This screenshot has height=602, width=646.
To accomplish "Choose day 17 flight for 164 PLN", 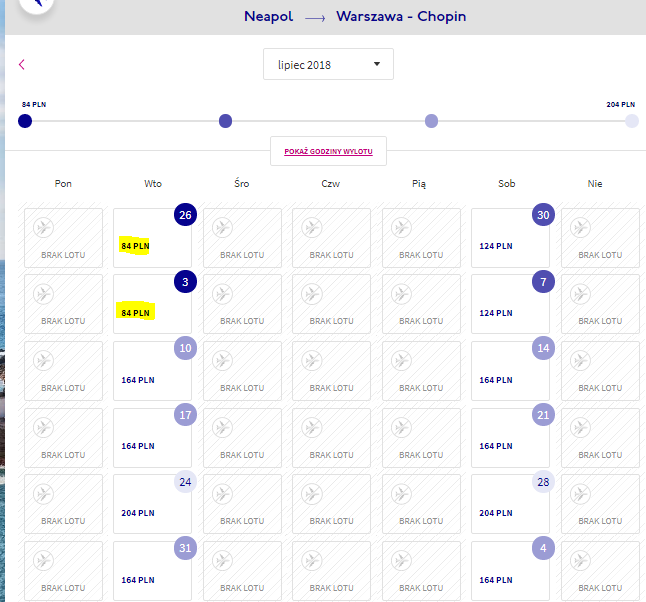I will 152,438.
